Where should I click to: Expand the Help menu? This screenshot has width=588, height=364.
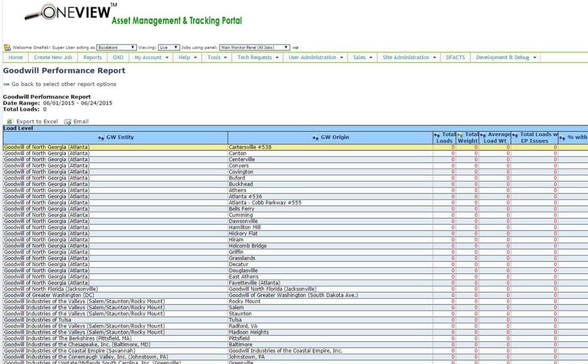point(188,58)
